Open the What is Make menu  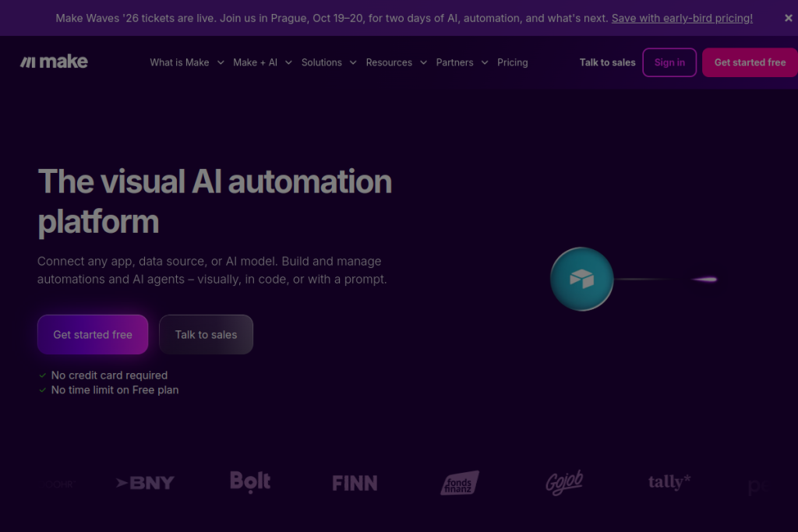pyautogui.click(x=179, y=62)
